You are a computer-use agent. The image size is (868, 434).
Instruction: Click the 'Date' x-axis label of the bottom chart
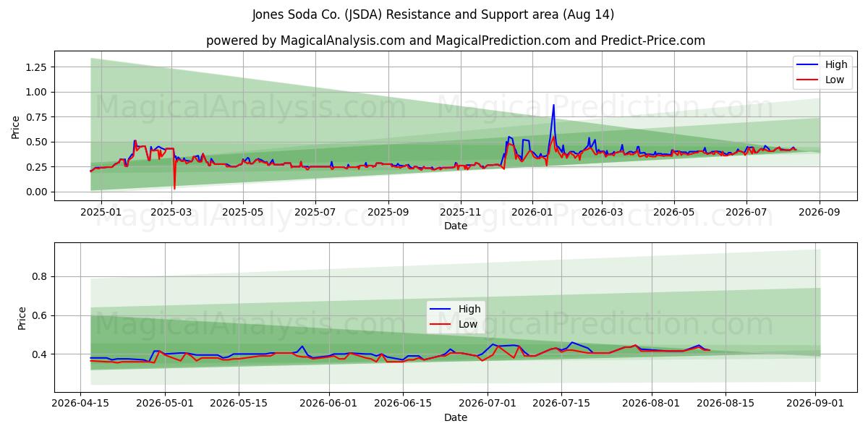(x=456, y=417)
